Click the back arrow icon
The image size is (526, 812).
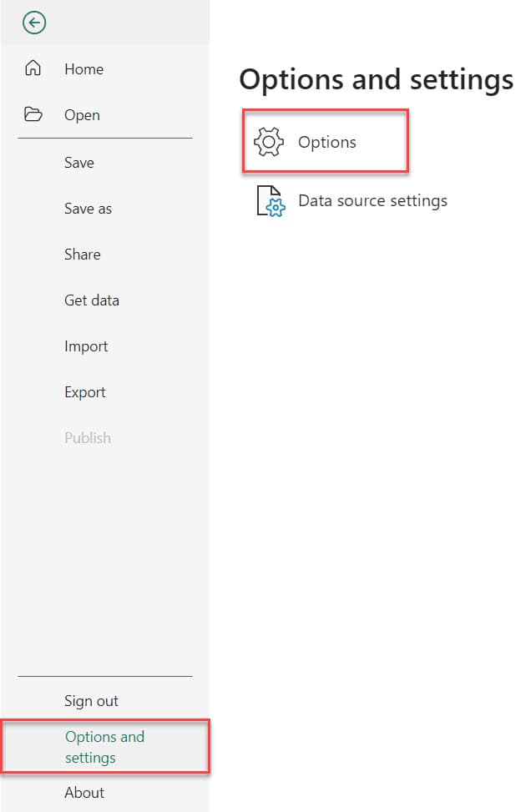[x=34, y=23]
